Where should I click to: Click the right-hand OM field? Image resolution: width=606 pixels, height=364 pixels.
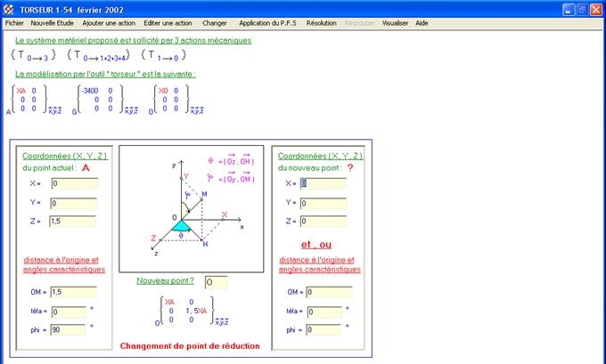coord(329,292)
